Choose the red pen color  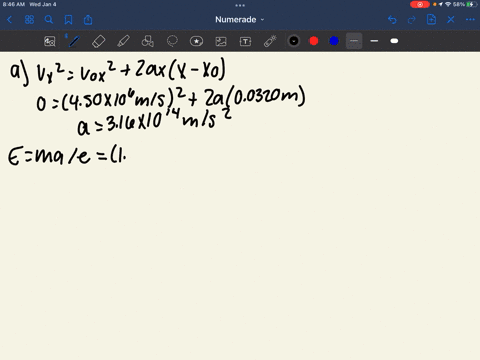click(x=314, y=41)
